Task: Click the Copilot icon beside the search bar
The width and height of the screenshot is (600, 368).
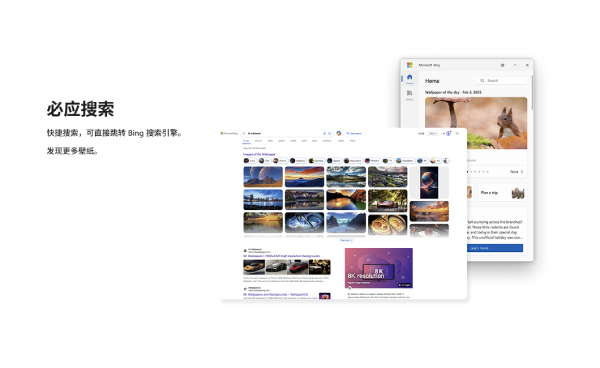Action: pos(339,133)
